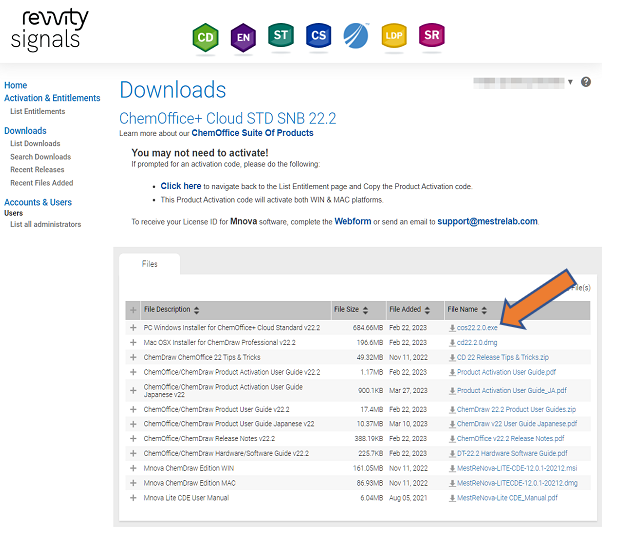The height and width of the screenshot is (538, 622).
Task: Select the Files tab
Action: (150, 264)
